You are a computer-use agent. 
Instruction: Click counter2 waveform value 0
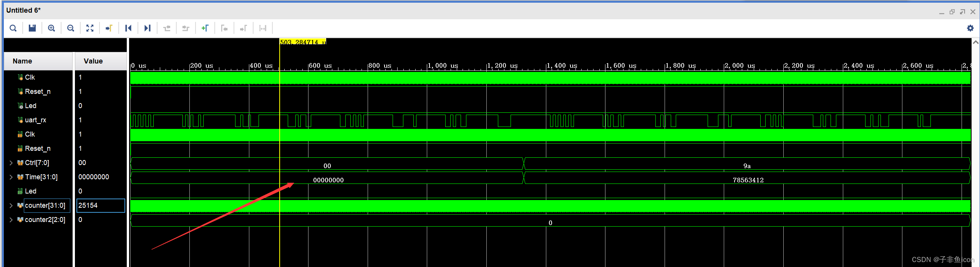pyautogui.click(x=551, y=223)
